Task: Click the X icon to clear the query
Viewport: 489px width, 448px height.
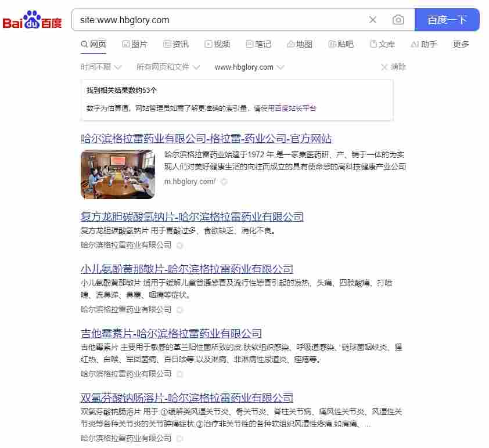Action: click(x=373, y=20)
